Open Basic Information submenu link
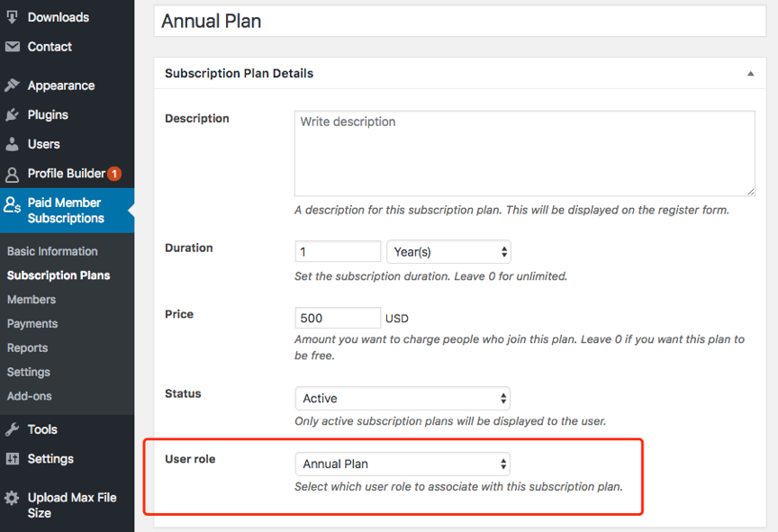Viewport: 778px width, 532px height. (52, 251)
